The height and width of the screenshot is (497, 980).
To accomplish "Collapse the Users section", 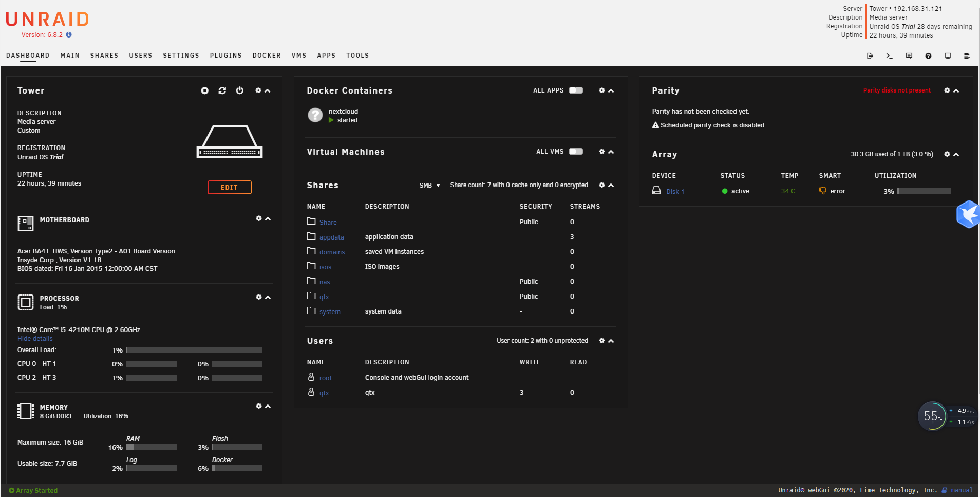I will [611, 341].
